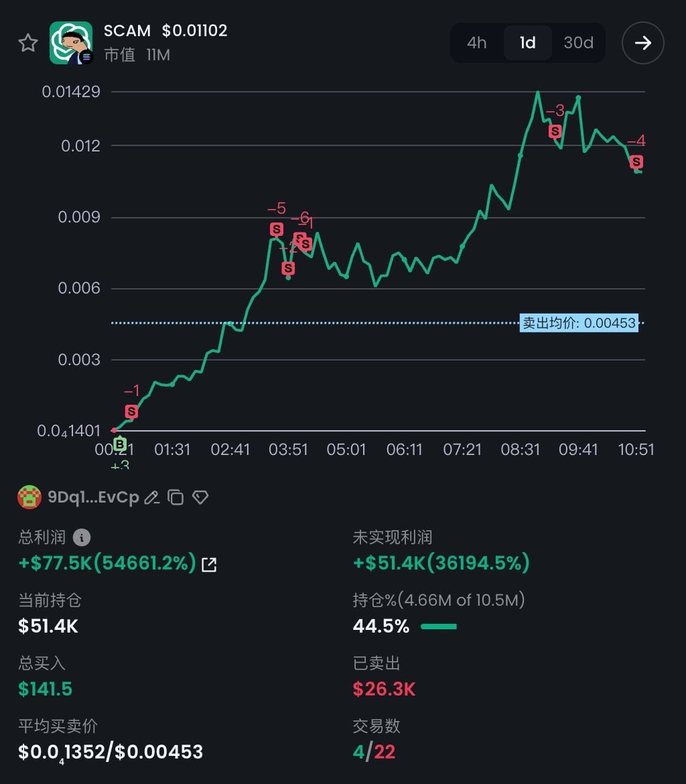This screenshot has width=686, height=784.
Task: Click the sell marker labeled -5
Action: point(277,229)
